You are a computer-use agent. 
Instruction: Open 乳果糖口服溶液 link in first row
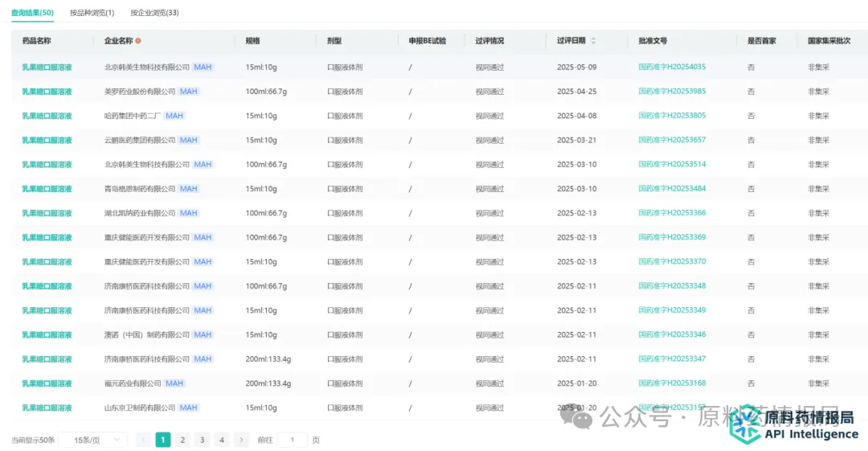47,68
